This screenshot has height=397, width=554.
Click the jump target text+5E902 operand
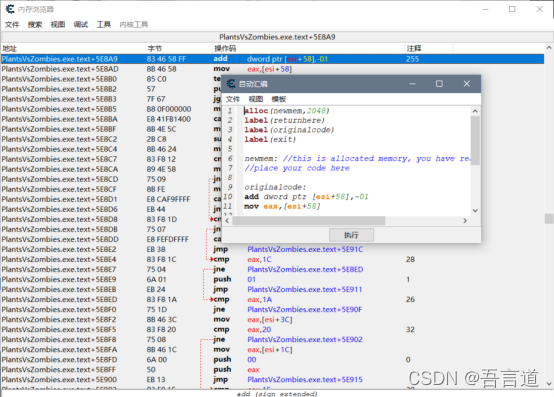coord(305,339)
